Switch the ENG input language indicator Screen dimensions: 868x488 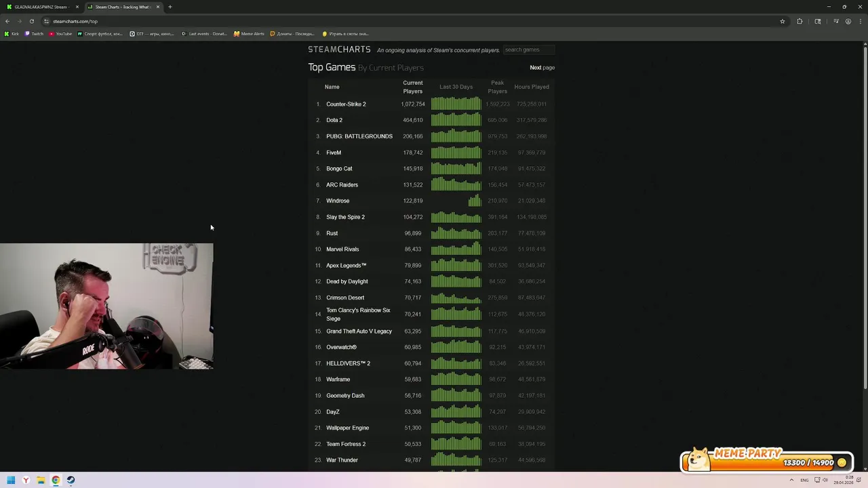click(804, 480)
